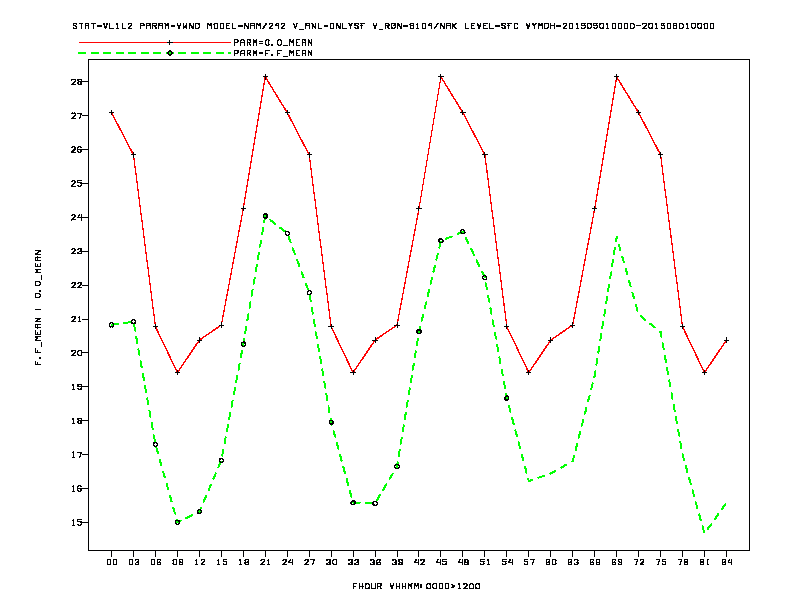Click the x-axis tick label 27
Screen dimensions: 792x612
[309, 562]
